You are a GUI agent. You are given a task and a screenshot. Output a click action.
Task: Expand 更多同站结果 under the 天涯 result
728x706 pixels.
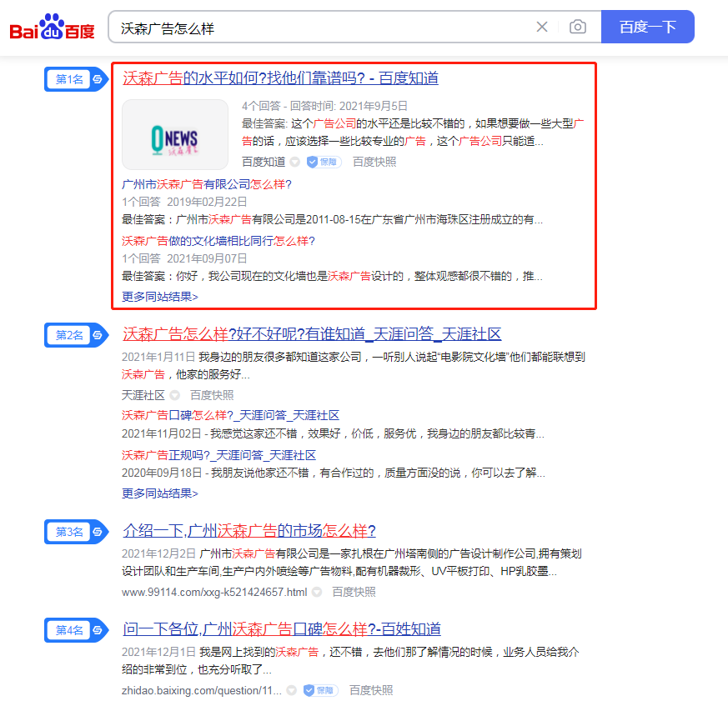tap(160, 493)
